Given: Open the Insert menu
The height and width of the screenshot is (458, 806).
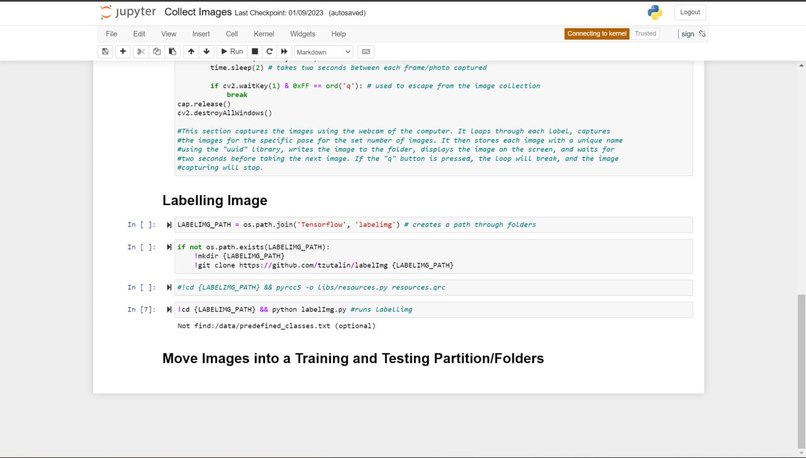Looking at the screenshot, I should (201, 34).
